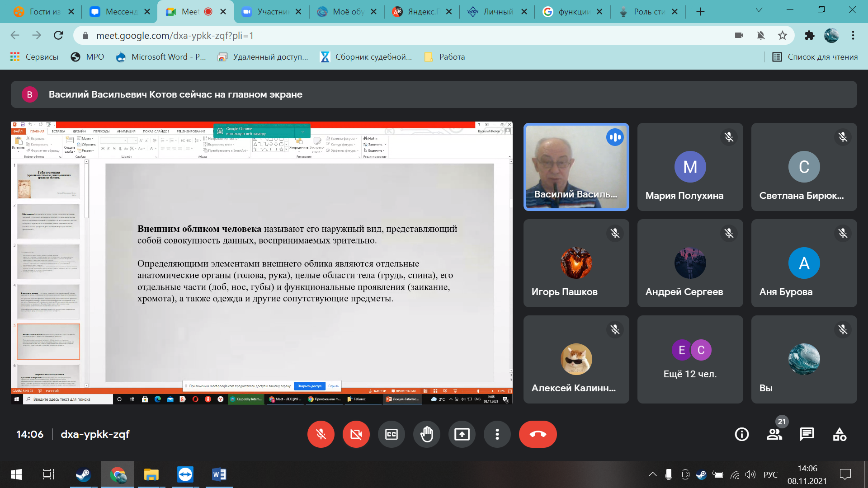The width and height of the screenshot is (868, 488).
Task: Open TeamViewer from the taskbar
Action: [x=185, y=474]
